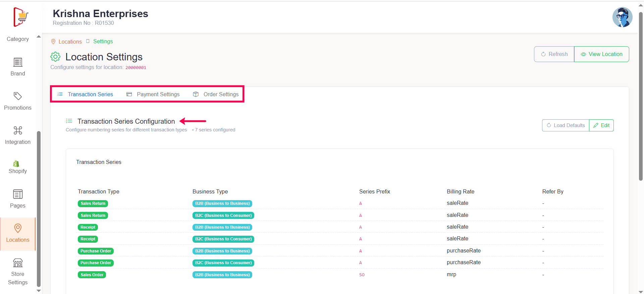This screenshot has height=294, width=644.
Task: Click the View Location button
Action: 601,54
